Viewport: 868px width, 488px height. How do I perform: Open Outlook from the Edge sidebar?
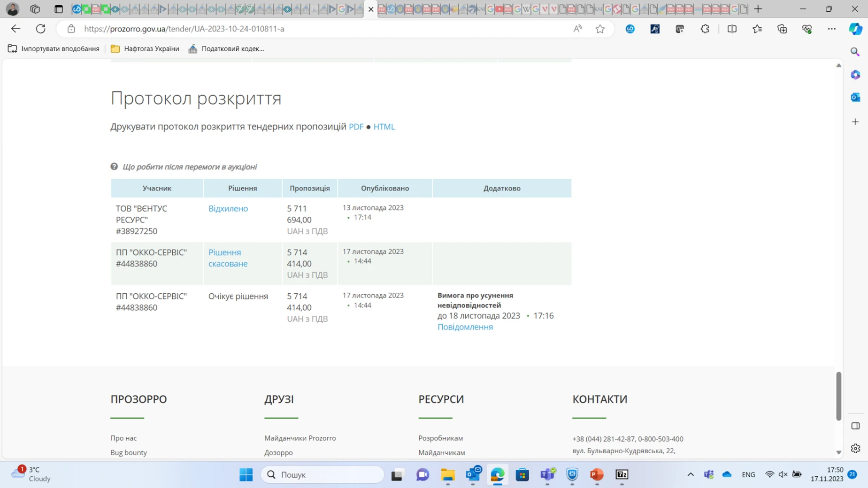855,97
